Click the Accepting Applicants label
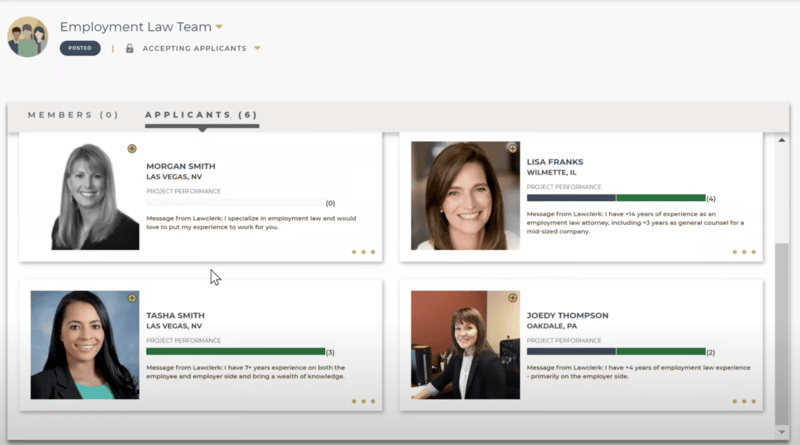 point(194,48)
